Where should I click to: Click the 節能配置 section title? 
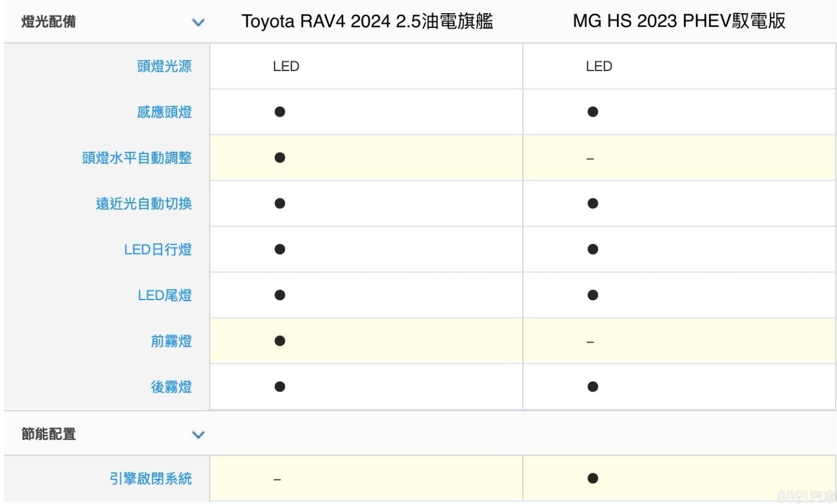tap(48, 435)
